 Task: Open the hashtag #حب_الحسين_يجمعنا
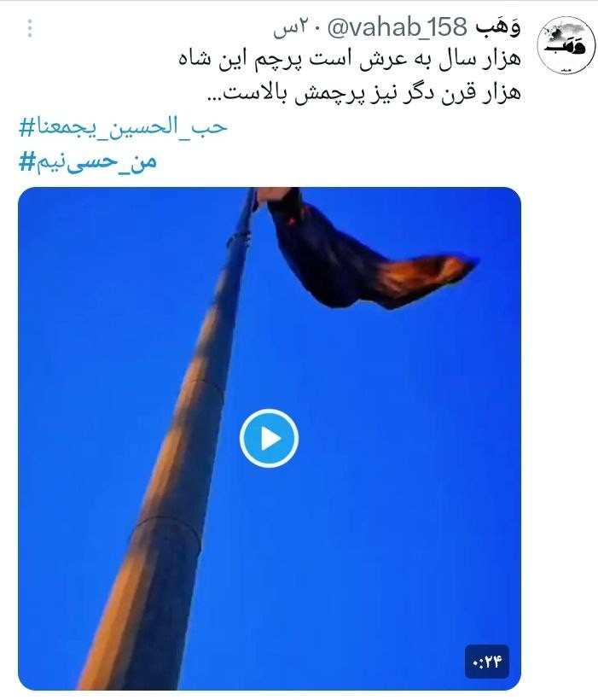[123, 127]
